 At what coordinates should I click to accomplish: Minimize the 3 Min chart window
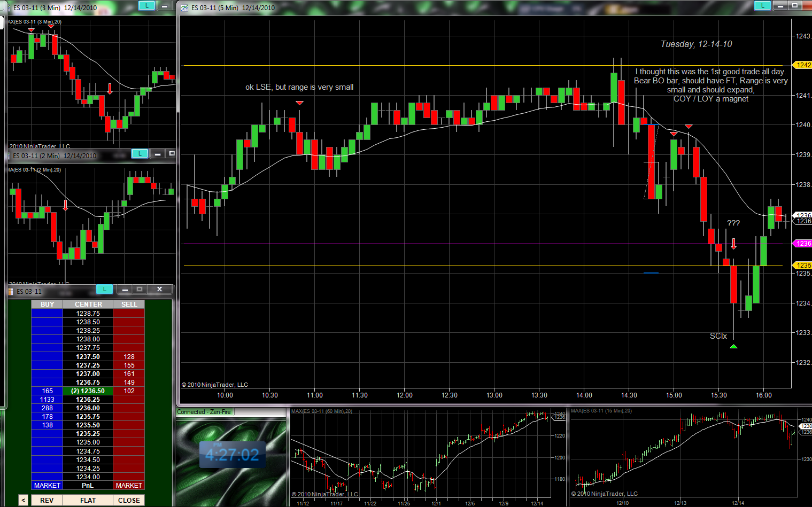coord(165,6)
